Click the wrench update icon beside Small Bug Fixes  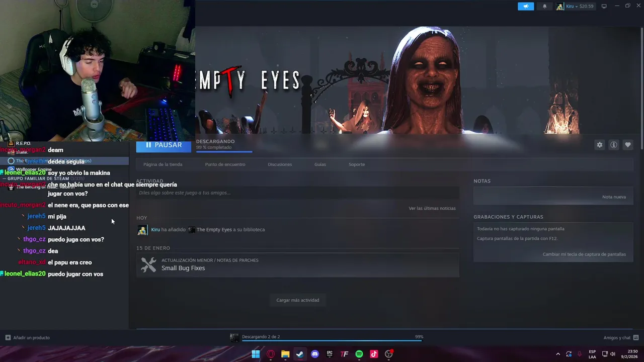[x=148, y=265]
